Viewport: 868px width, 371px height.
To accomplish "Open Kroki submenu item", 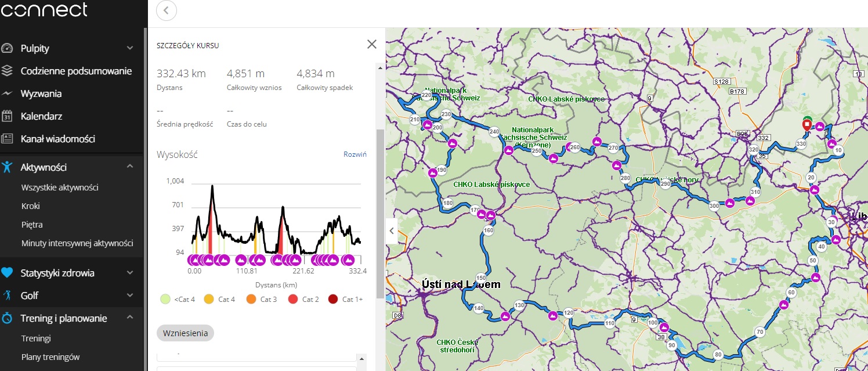I will [30, 206].
